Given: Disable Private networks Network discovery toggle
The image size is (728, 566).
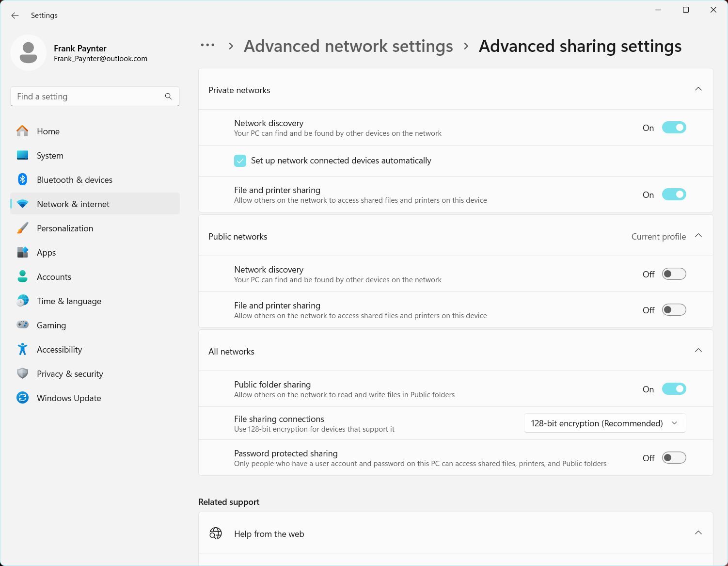Looking at the screenshot, I should pos(674,128).
